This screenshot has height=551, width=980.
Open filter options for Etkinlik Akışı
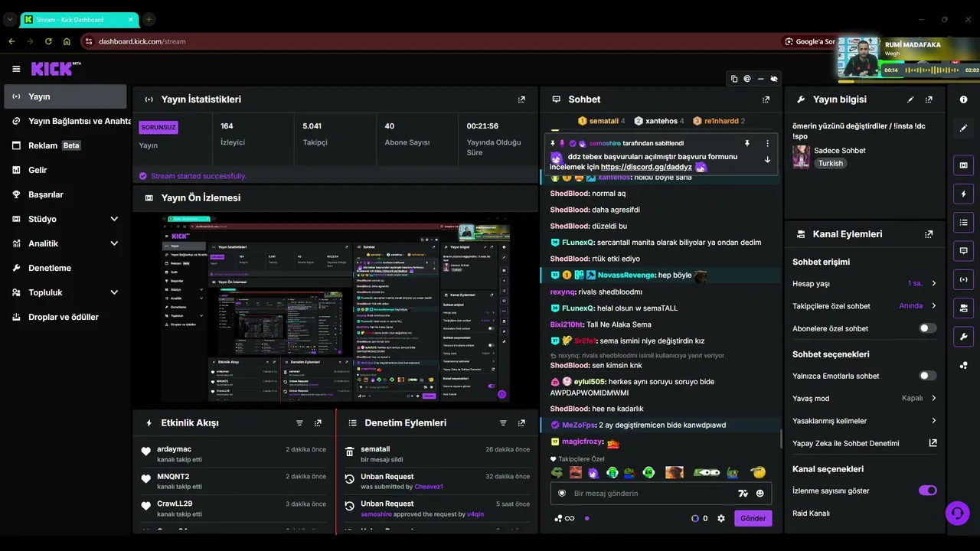point(299,422)
